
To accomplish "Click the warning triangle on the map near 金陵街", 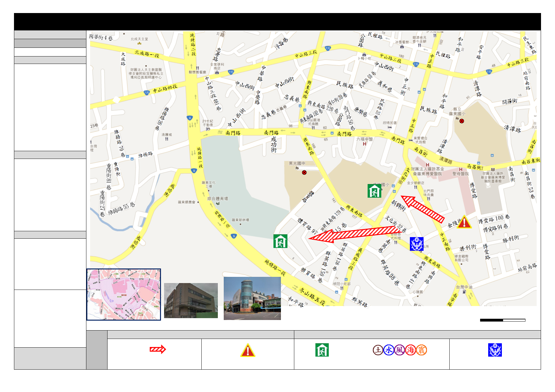I will 464,222.
